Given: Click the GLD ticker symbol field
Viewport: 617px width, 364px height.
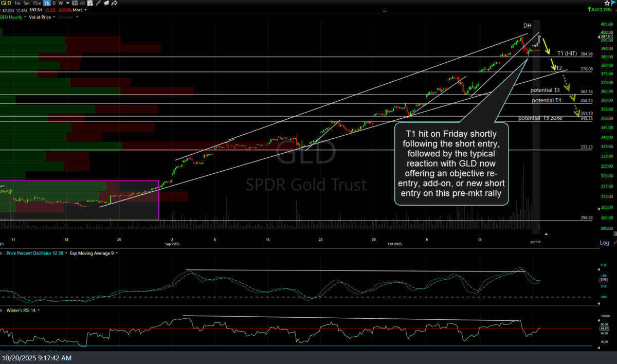Looking at the screenshot, I should tap(6, 3).
